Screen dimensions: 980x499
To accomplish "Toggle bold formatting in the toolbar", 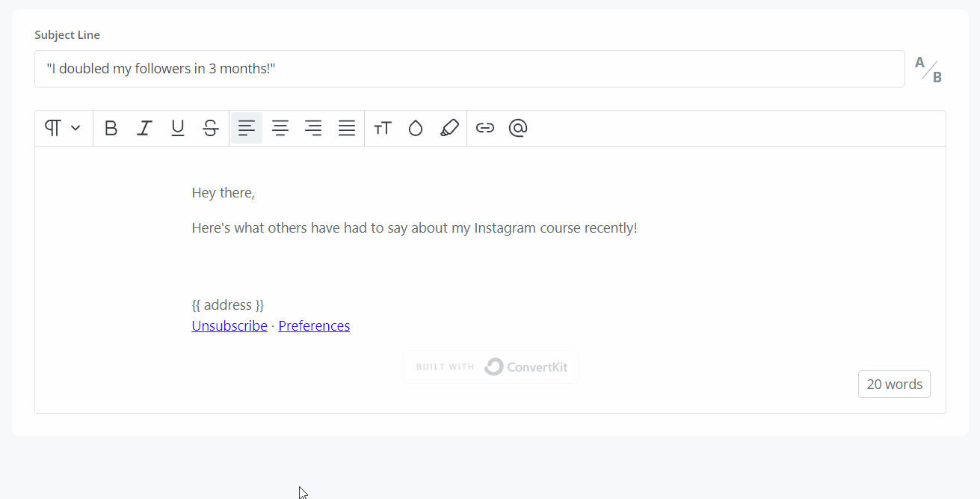I will coord(111,129).
